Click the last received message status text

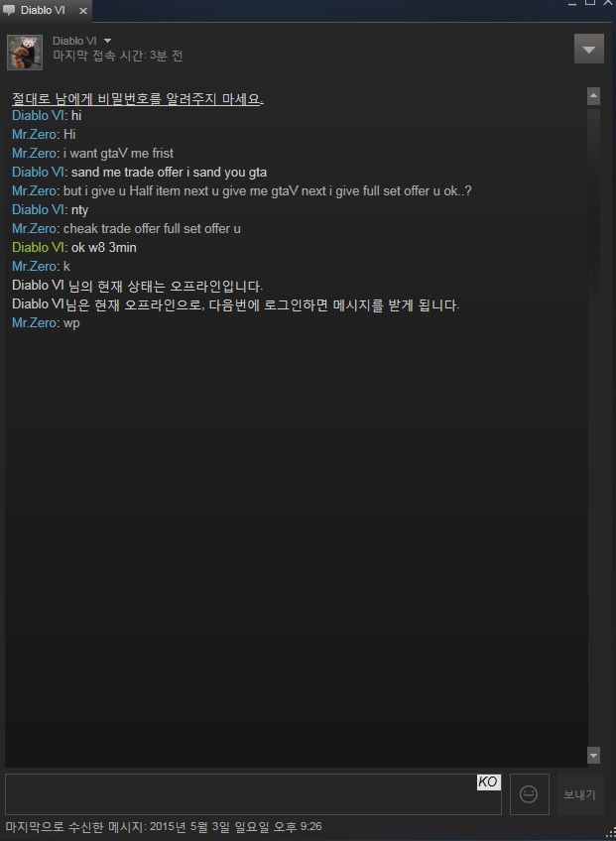164,826
